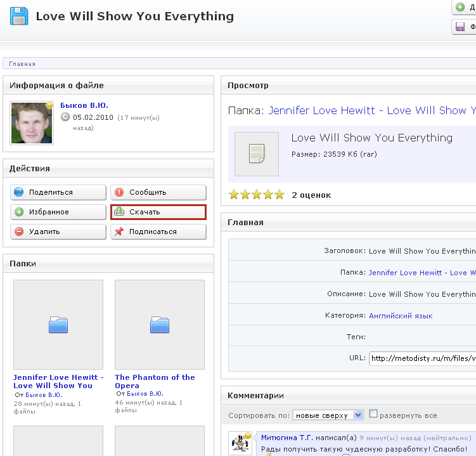Image resolution: width=476 pixels, height=456 pixels.
Task: Open the новые сверху sorting dropdown
Action: click(x=328, y=415)
